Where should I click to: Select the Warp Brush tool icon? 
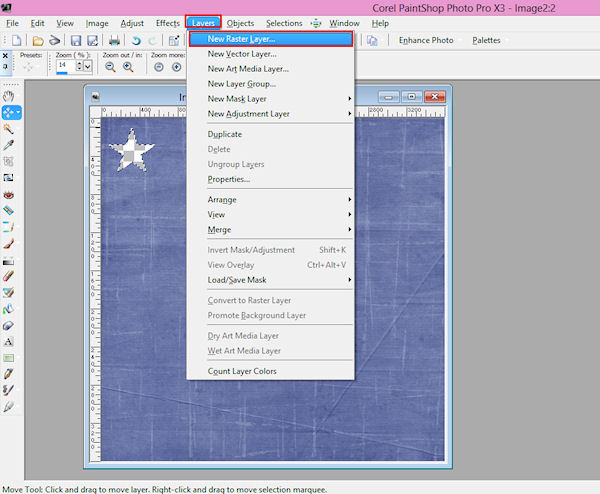point(8,390)
